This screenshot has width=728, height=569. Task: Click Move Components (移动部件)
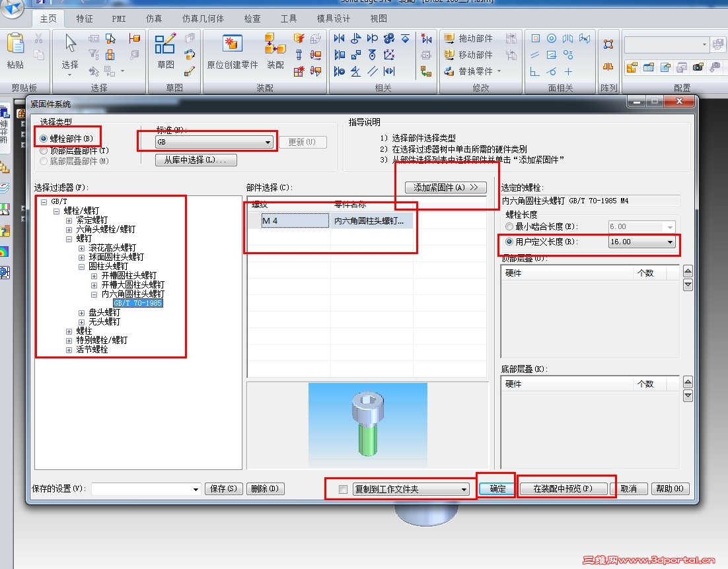(x=468, y=55)
